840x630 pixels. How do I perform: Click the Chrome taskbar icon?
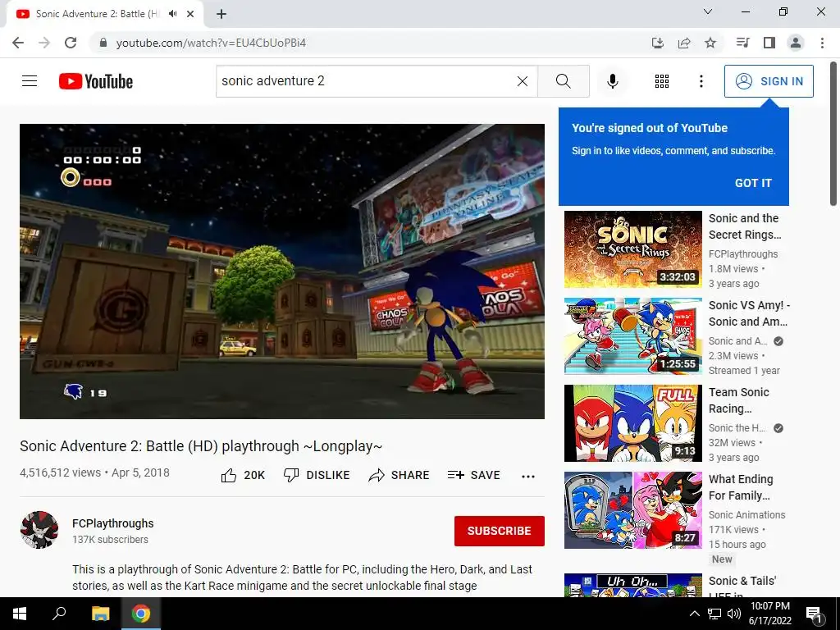[x=141, y=614]
